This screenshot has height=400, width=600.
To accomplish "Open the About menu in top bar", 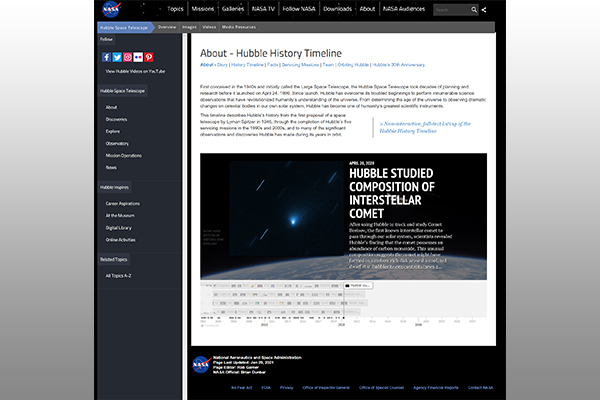I will [367, 9].
